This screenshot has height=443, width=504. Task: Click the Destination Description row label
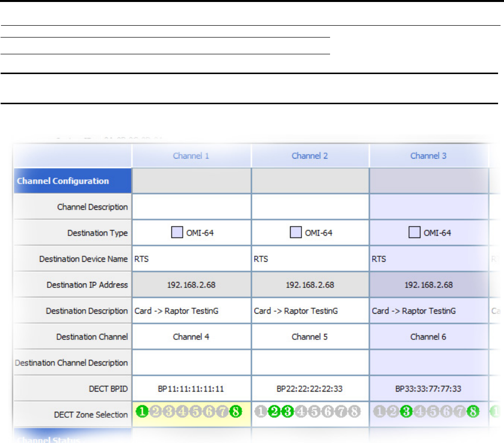coord(87,311)
